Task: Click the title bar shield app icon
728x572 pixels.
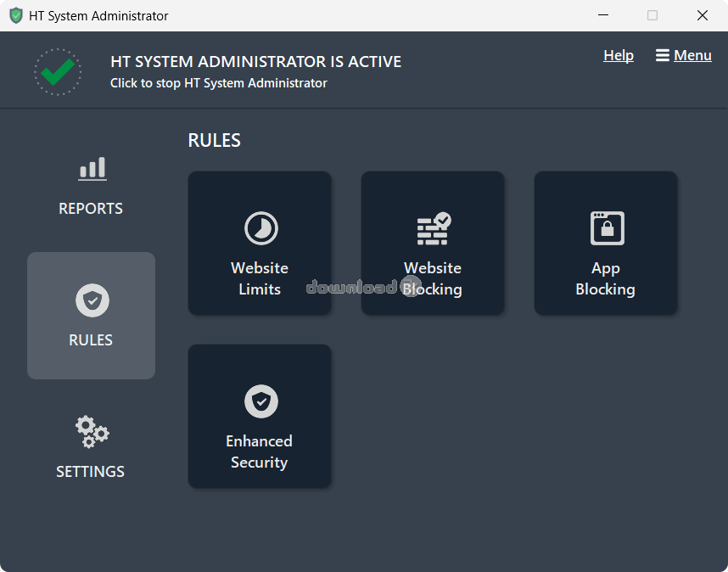Action: pos(16,15)
